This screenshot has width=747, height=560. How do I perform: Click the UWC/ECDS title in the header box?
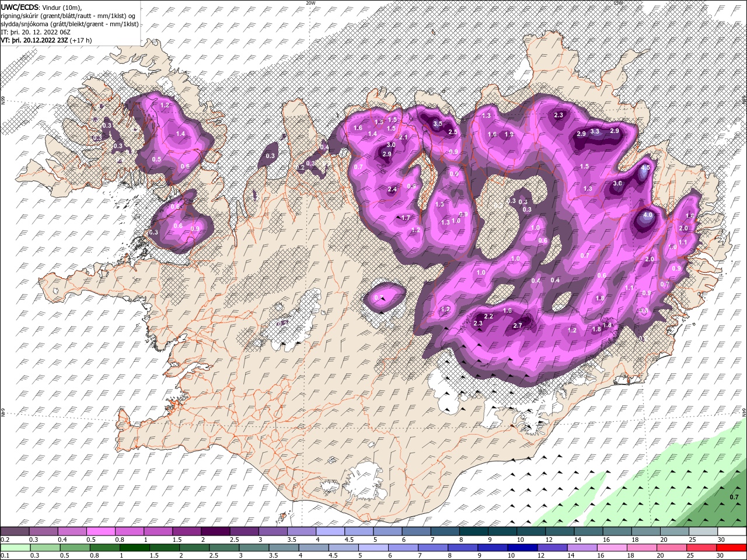click(19, 6)
